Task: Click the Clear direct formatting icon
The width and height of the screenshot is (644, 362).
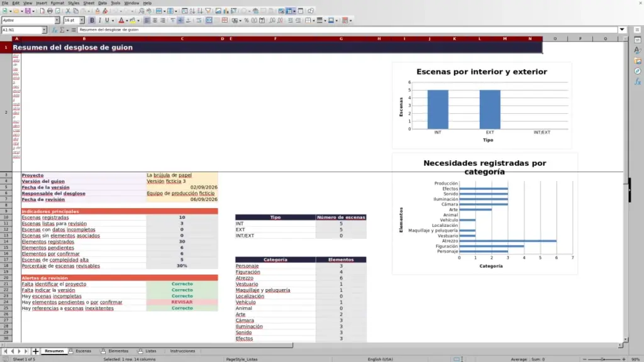Action: 105,11
